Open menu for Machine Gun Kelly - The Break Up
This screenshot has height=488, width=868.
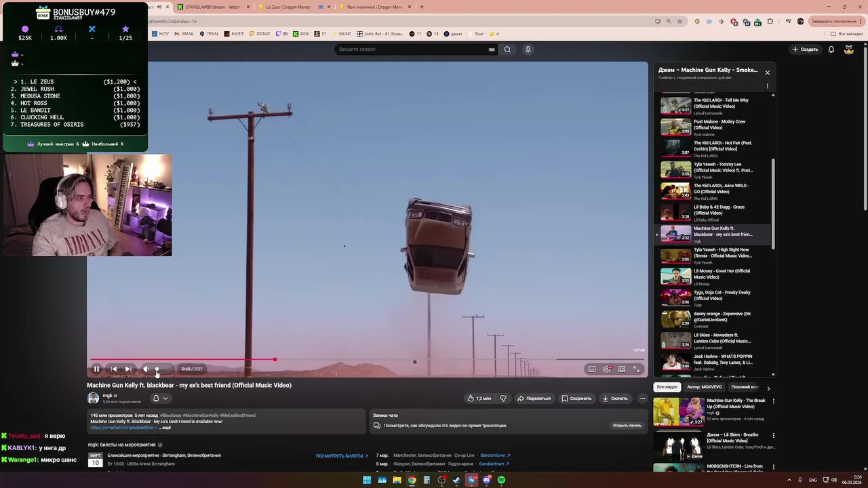pyautogui.click(x=773, y=401)
